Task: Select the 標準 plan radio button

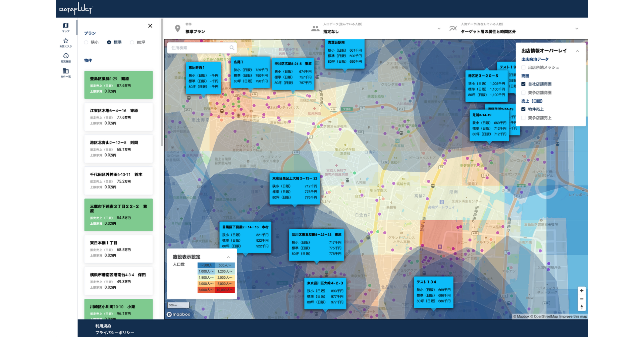Action: pos(109,42)
